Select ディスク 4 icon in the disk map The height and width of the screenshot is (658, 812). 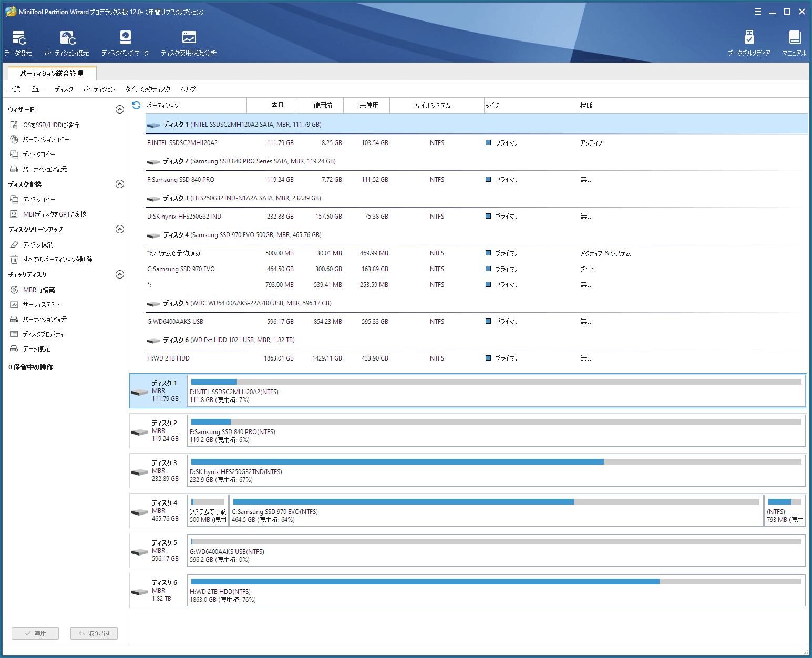[140, 512]
